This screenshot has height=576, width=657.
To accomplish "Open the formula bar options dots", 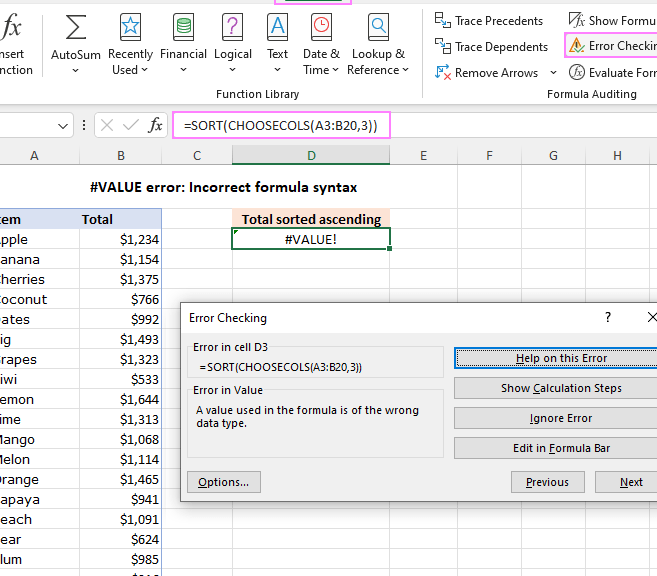I will point(84,125).
